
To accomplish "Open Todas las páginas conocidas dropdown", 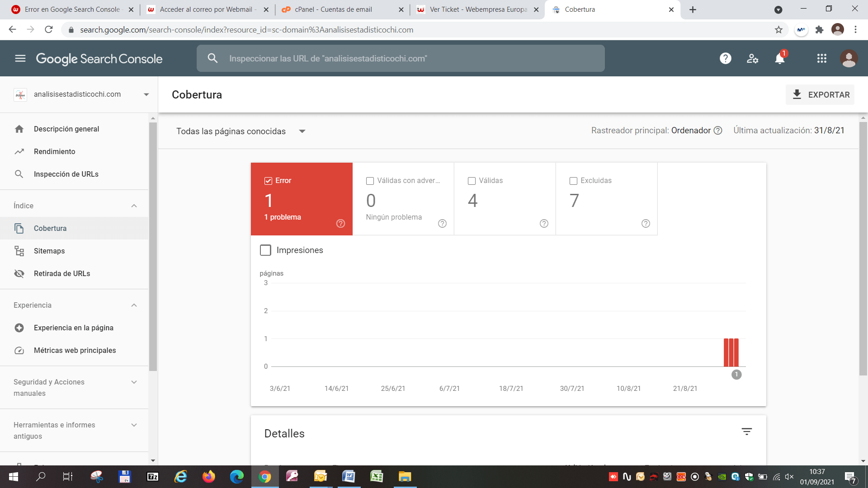I will 241,131.
